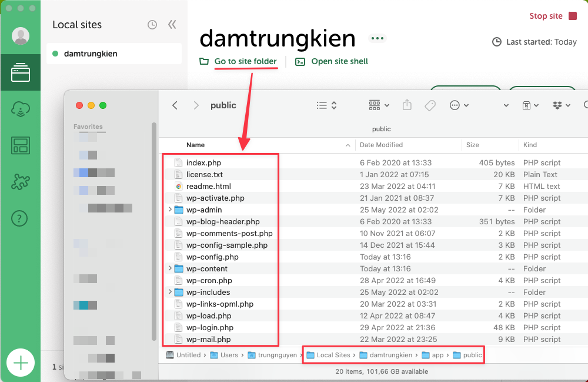The width and height of the screenshot is (588, 382).
Task: Sort by Date Modified column header
Action: click(x=381, y=145)
